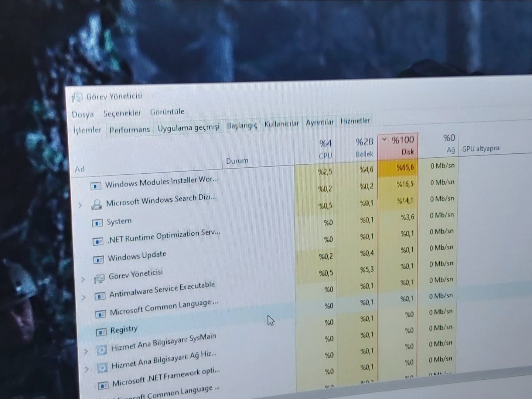
Task: Sort by the Durum column header
Action: tap(237, 161)
